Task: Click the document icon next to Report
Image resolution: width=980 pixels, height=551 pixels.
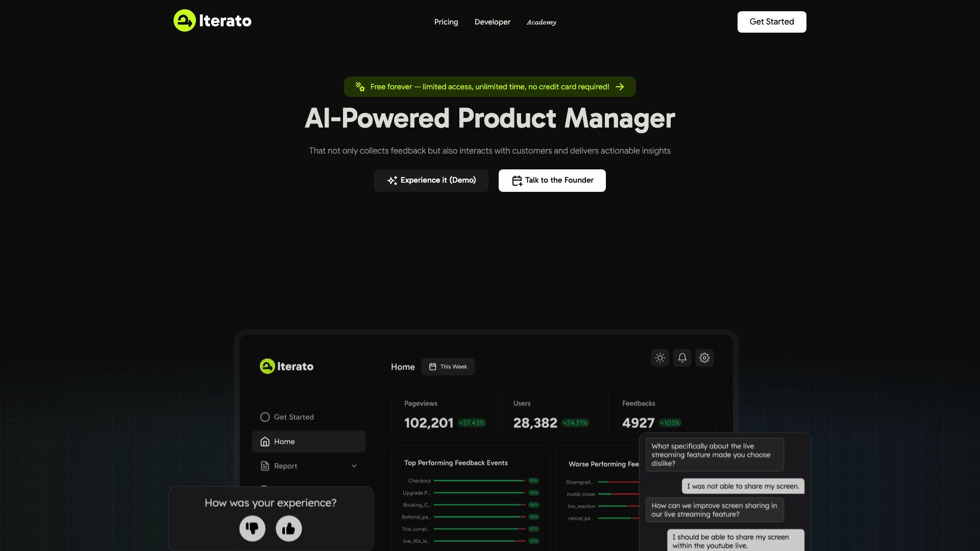Action: coord(265,465)
